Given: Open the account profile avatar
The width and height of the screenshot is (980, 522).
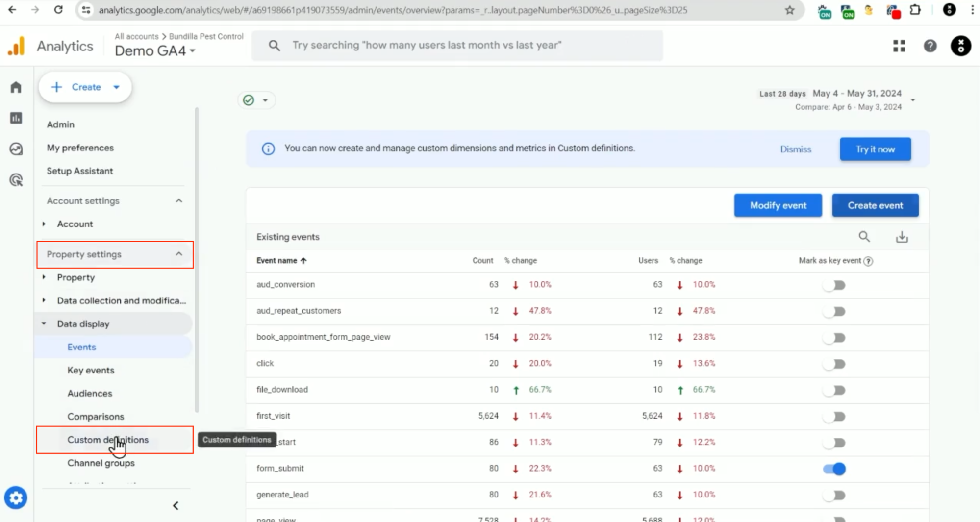Looking at the screenshot, I should pyautogui.click(x=961, y=46).
